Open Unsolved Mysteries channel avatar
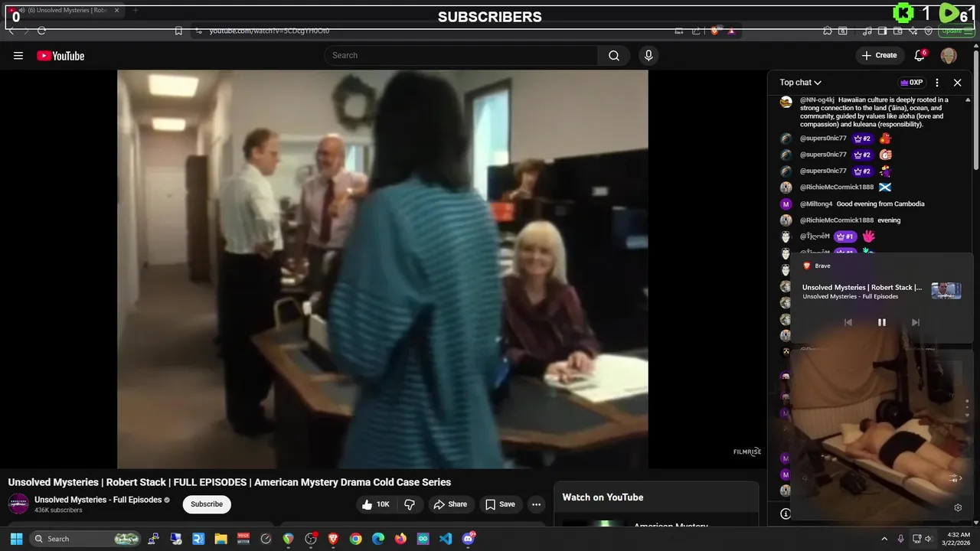Screen dimensions: 980x551 pyautogui.click(x=18, y=504)
